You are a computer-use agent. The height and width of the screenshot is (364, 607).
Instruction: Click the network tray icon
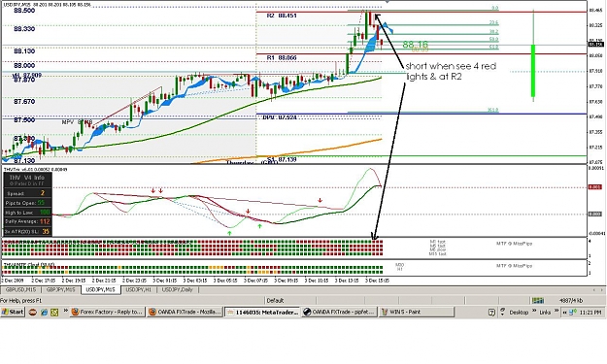pyautogui.click(x=572, y=312)
